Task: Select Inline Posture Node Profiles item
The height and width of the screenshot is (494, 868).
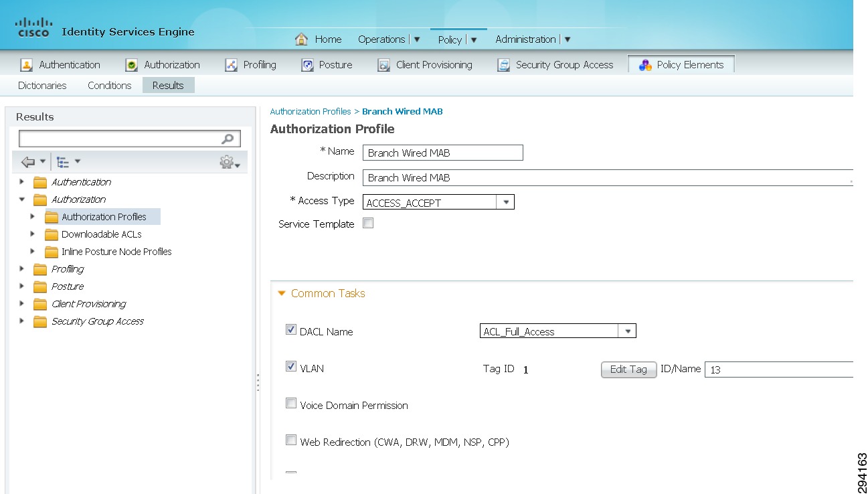Action: 116,252
